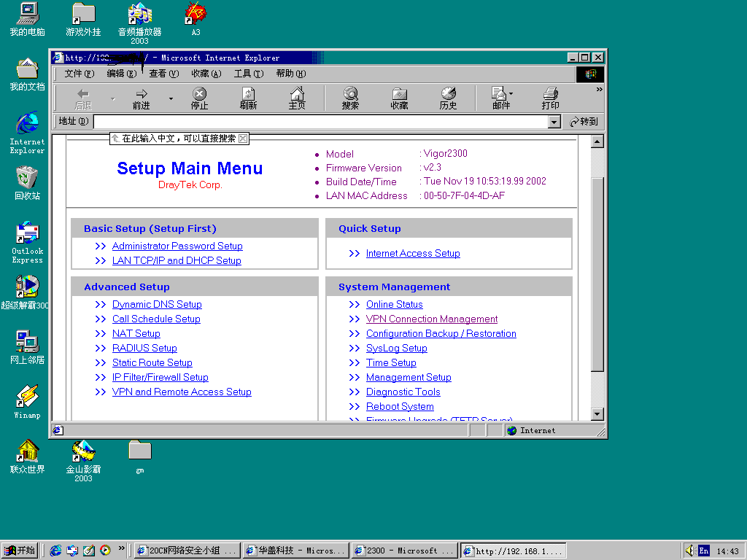
Task: Open the 帮助 (Help) menu
Action: tap(291, 74)
